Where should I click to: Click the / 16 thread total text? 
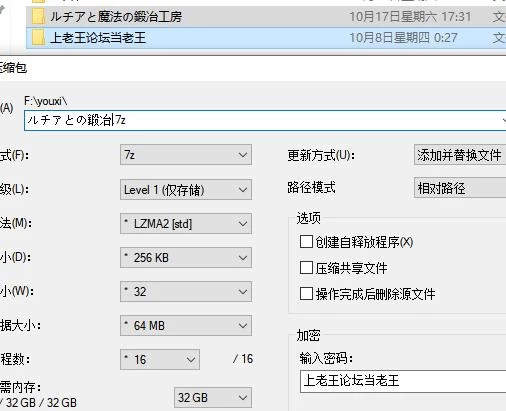click(243, 359)
